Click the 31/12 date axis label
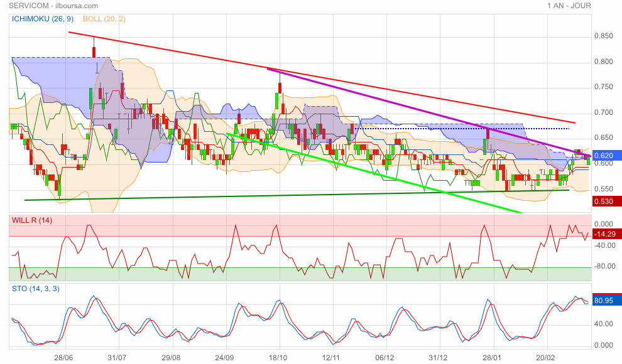622x364 pixels. pos(439,358)
